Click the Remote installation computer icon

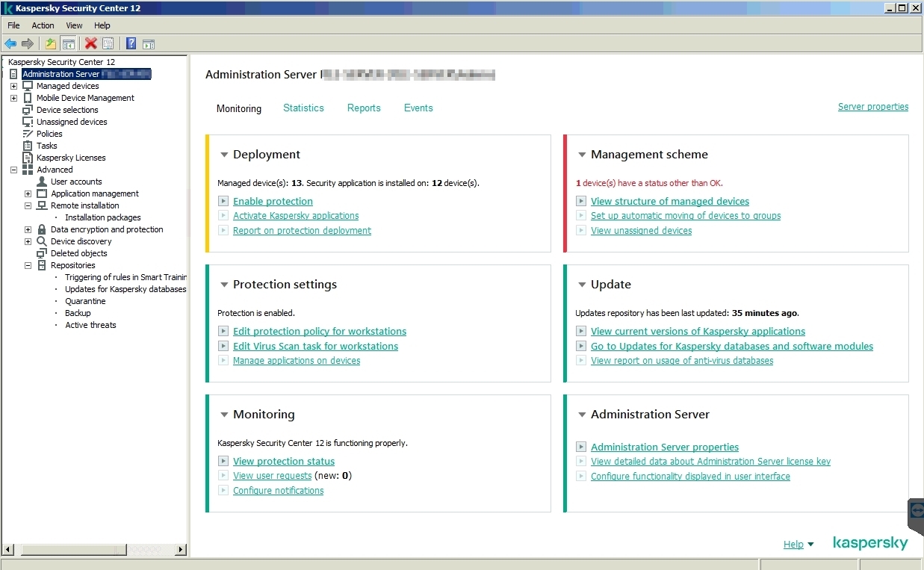click(42, 205)
